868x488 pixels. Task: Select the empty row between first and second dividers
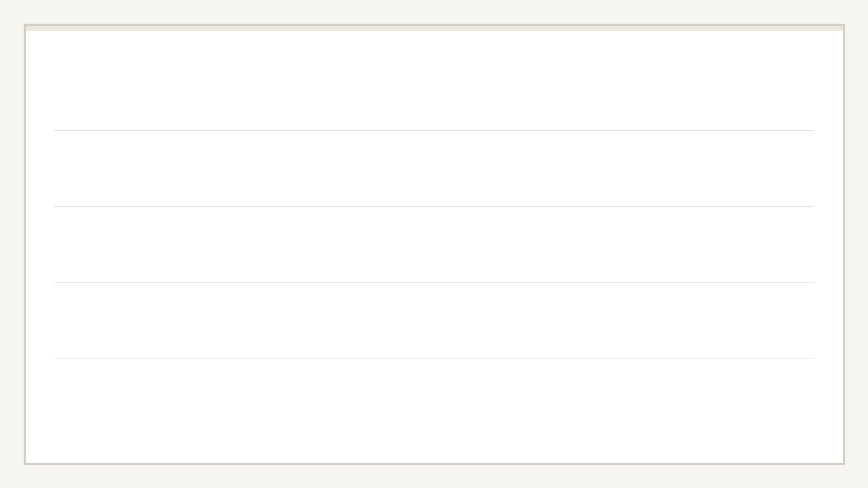[434, 168]
